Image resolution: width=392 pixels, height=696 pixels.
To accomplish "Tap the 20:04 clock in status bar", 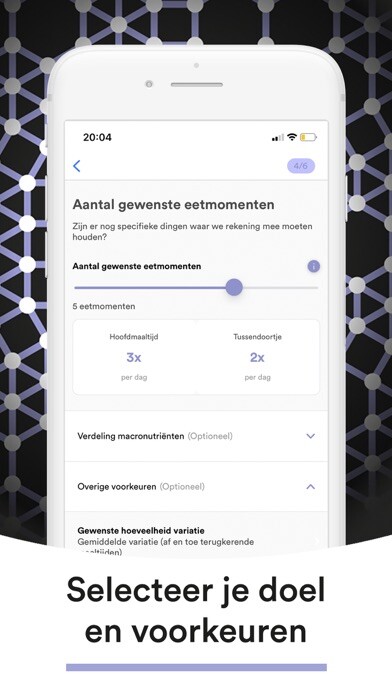I will (x=97, y=137).
